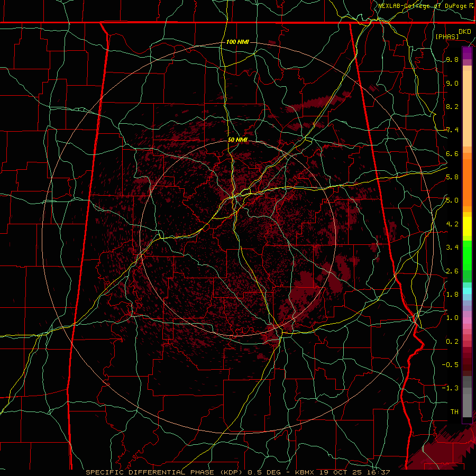Click the -0.5 value on color scale
This screenshot has height=476, width=476.
point(450,365)
